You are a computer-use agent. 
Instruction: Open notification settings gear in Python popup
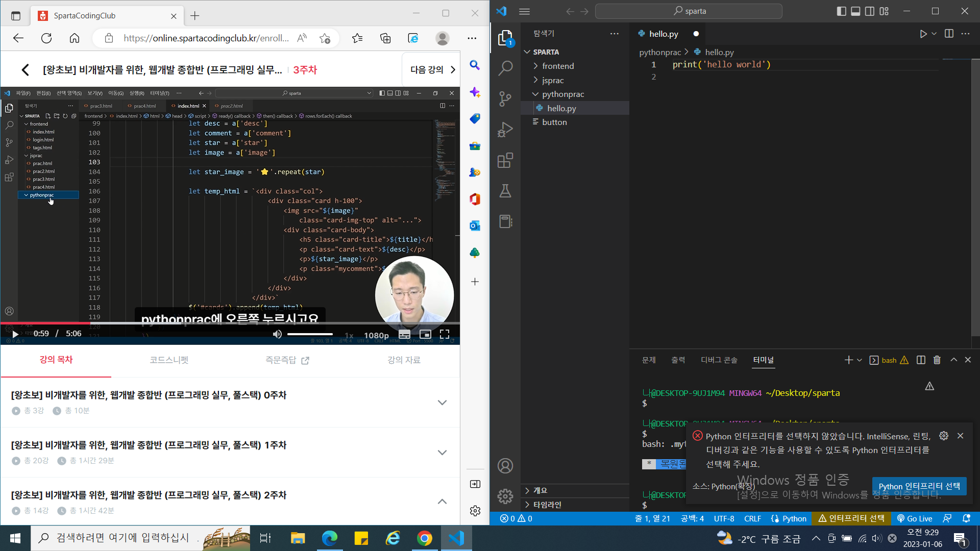click(x=944, y=436)
